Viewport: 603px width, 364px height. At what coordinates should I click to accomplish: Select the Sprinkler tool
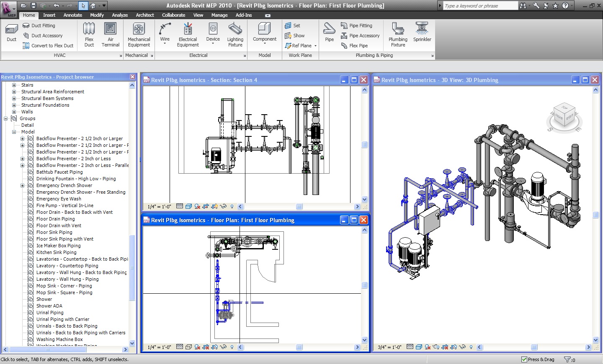pyautogui.click(x=422, y=33)
